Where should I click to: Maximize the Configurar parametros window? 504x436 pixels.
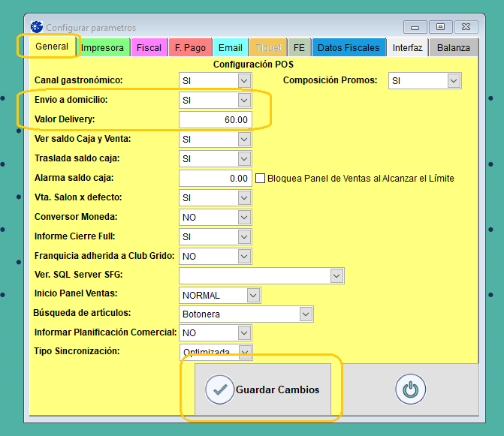[x=440, y=27]
